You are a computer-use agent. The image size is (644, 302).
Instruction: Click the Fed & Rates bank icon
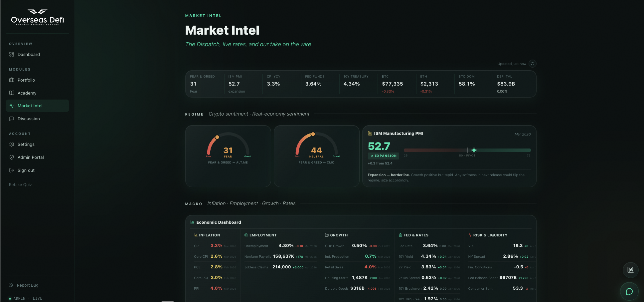pos(400,235)
